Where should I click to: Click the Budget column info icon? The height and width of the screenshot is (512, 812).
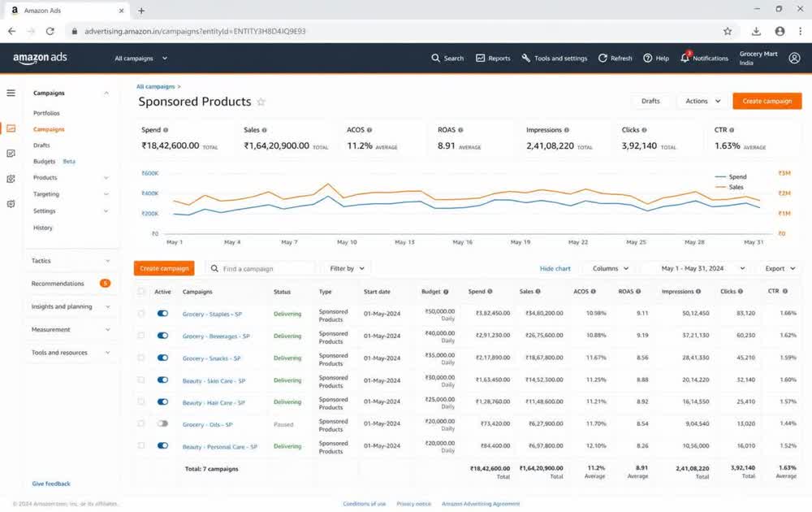pos(446,292)
